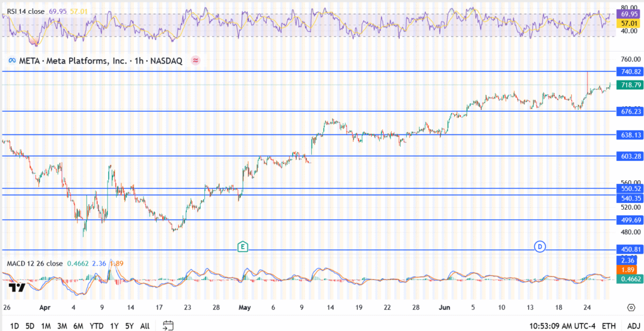Toggle ADJ adjusted data setting

631,326
